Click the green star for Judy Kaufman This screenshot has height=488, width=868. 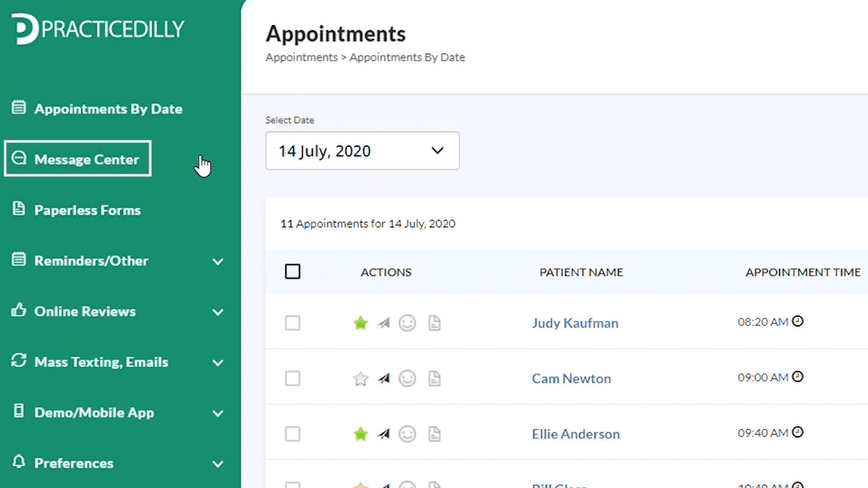point(361,323)
